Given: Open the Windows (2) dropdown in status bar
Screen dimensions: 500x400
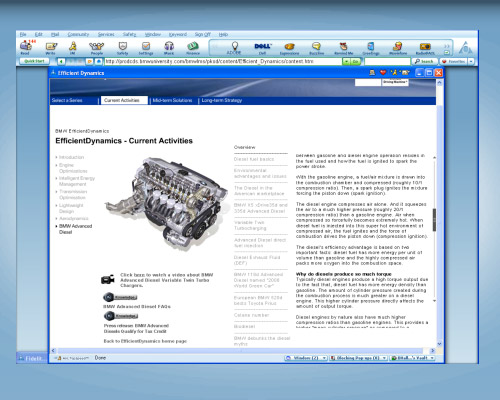Looking at the screenshot, I should pyautogui.click(x=324, y=358).
